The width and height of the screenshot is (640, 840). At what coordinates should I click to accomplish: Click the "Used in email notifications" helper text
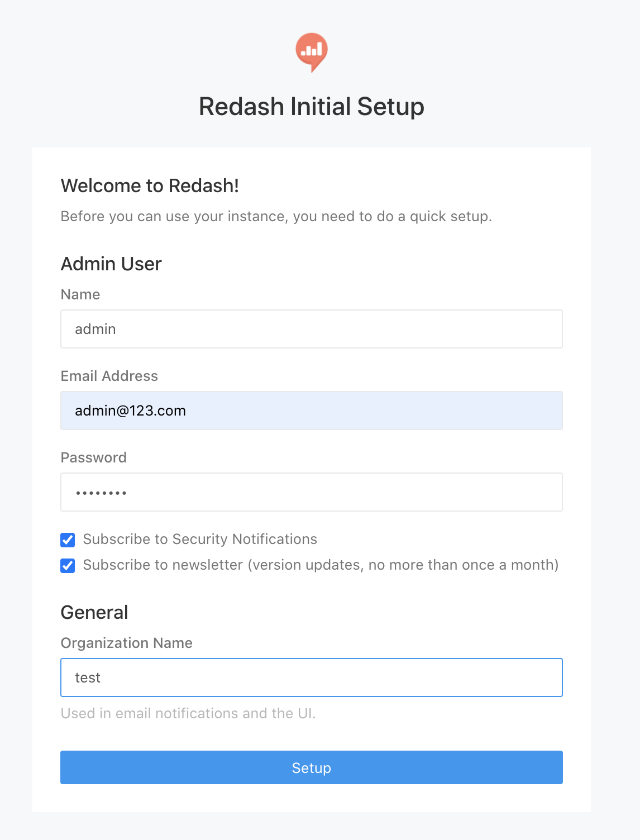[x=188, y=713]
